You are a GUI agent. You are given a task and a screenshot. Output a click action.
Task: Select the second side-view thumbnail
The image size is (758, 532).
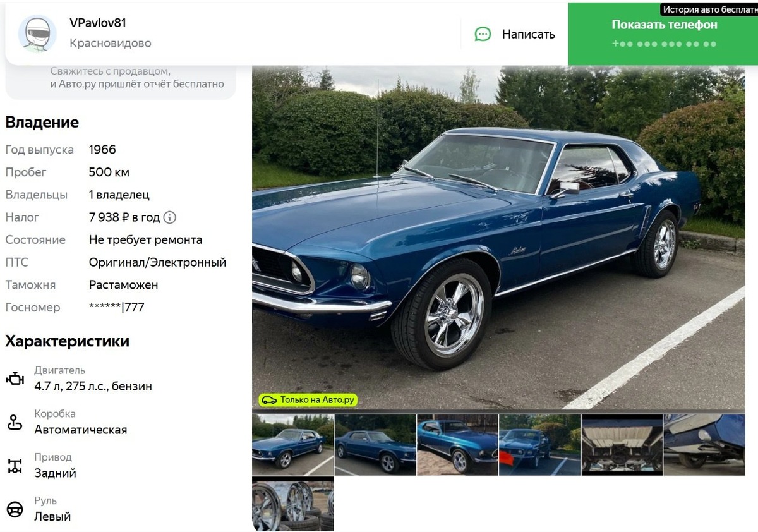coord(375,445)
